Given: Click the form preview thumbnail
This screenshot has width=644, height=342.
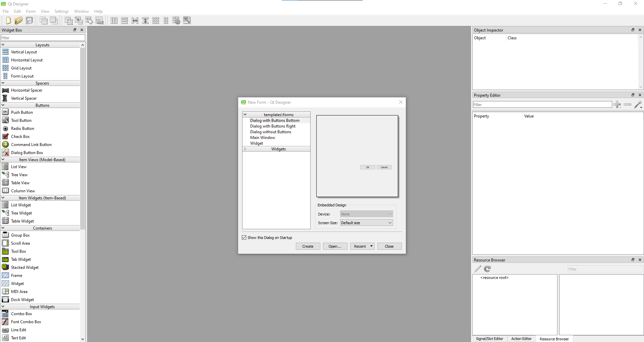Looking at the screenshot, I should click(357, 156).
